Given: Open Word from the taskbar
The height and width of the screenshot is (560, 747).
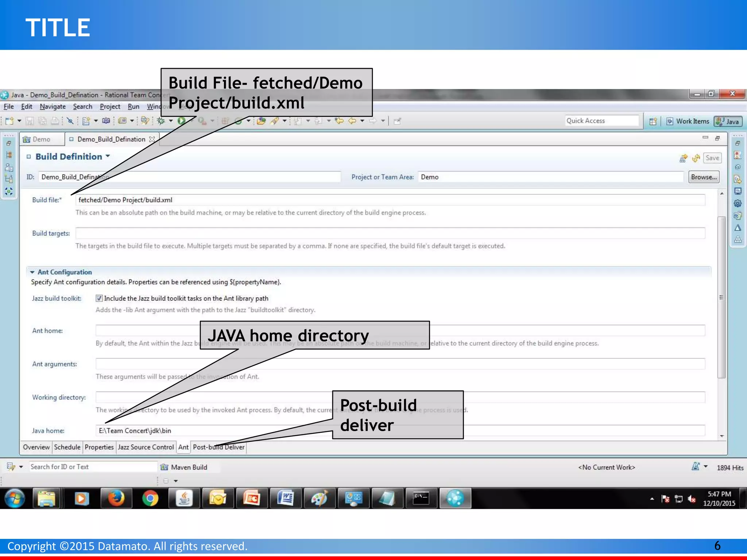Looking at the screenshot, I should (285, 498).
